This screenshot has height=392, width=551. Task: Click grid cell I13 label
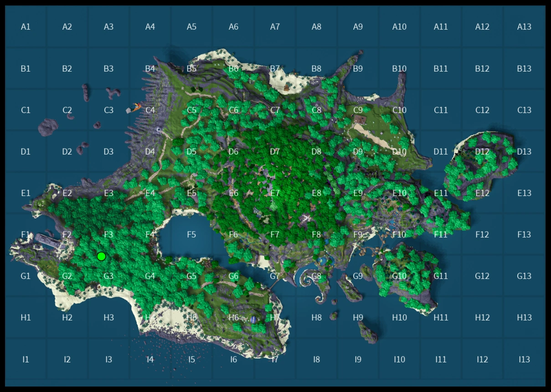pos(524,359)
